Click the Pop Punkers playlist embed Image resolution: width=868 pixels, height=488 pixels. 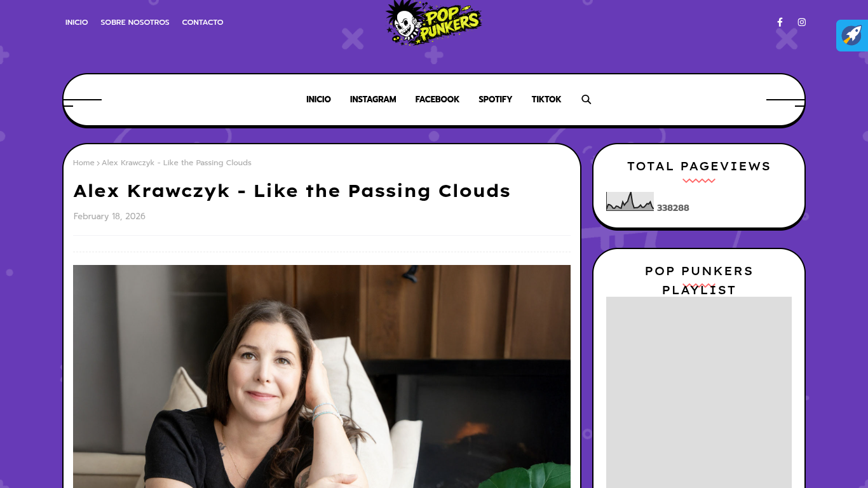[x=699, y=392]
